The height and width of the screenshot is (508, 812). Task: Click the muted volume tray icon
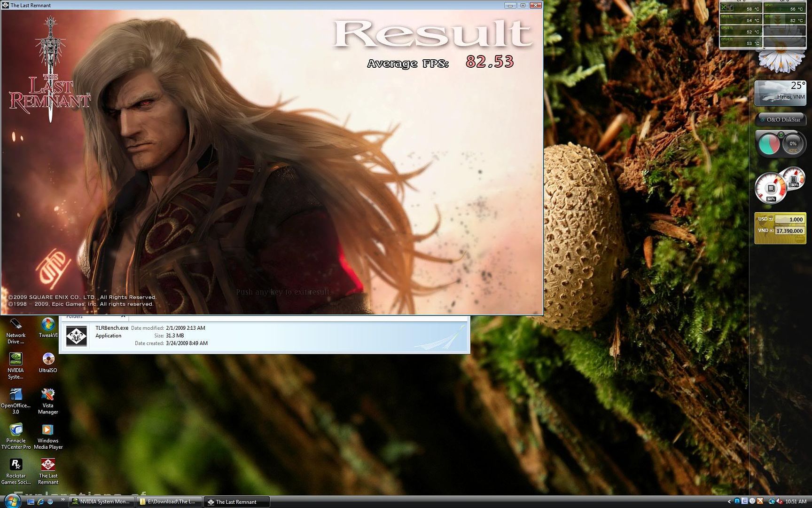(779, 501)
